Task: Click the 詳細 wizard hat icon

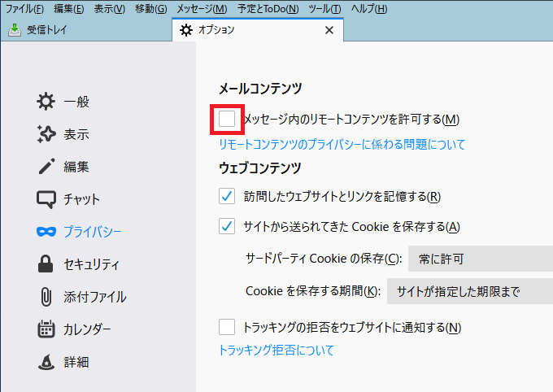Action: [46, 362]
